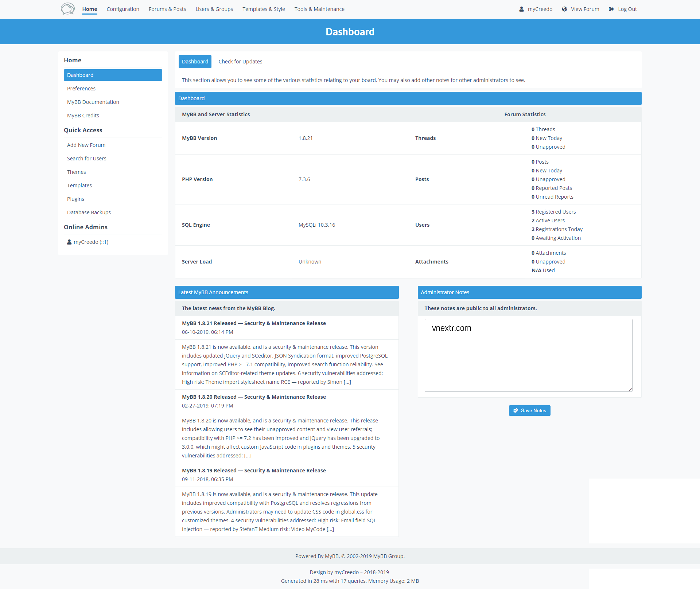Click Add New Forum quick access link
The image size is (700, 589).
click(x=86, y=145)
